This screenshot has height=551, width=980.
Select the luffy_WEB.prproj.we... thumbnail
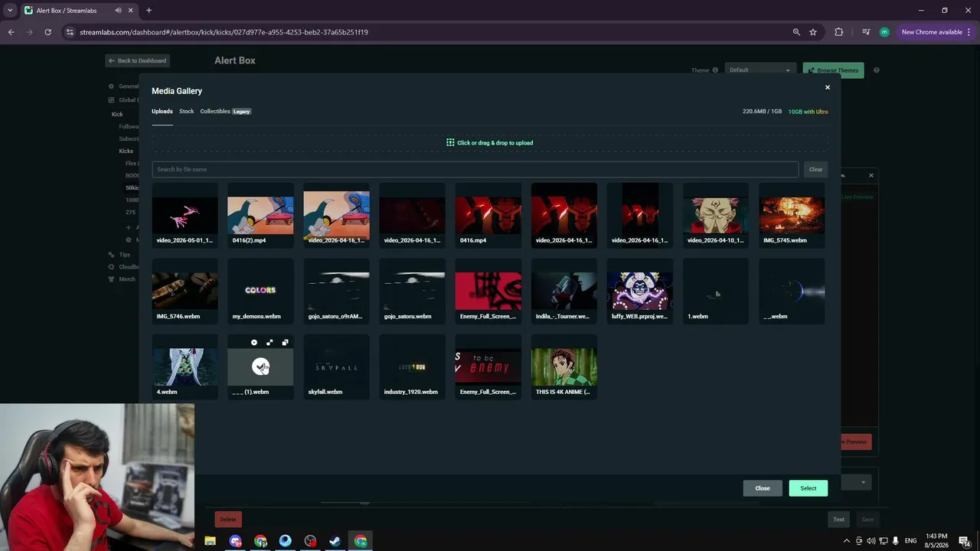(640, 291)
